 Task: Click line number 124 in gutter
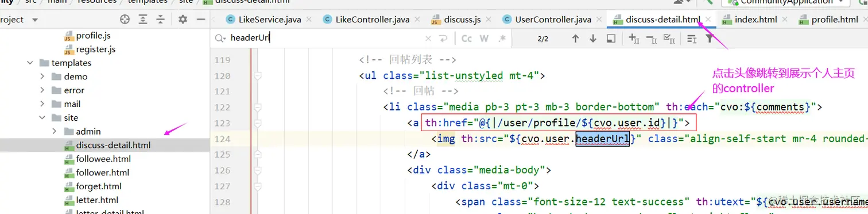222,139
